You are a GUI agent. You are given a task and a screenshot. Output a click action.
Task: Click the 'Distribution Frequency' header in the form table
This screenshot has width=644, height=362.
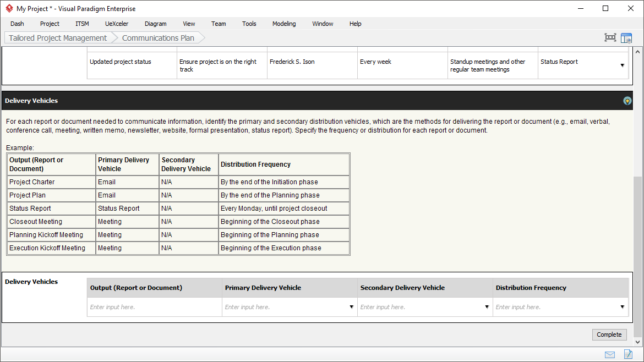click(561, 288)
